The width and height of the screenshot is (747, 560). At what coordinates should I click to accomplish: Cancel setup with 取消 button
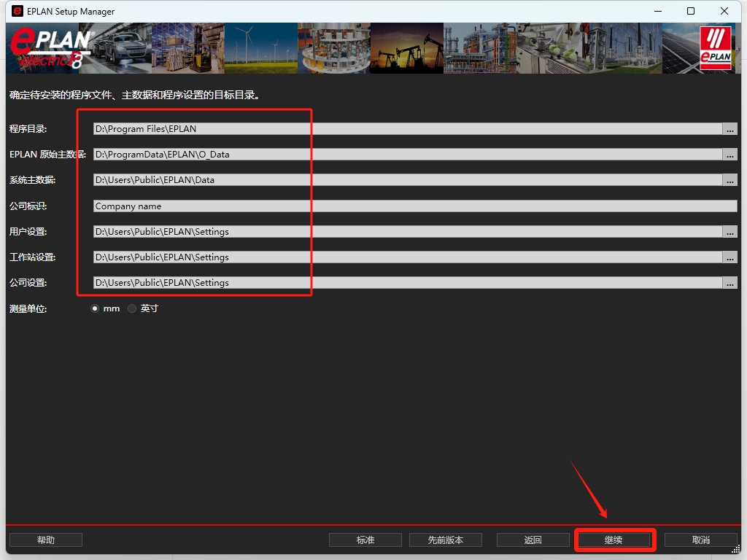(700, 540)
